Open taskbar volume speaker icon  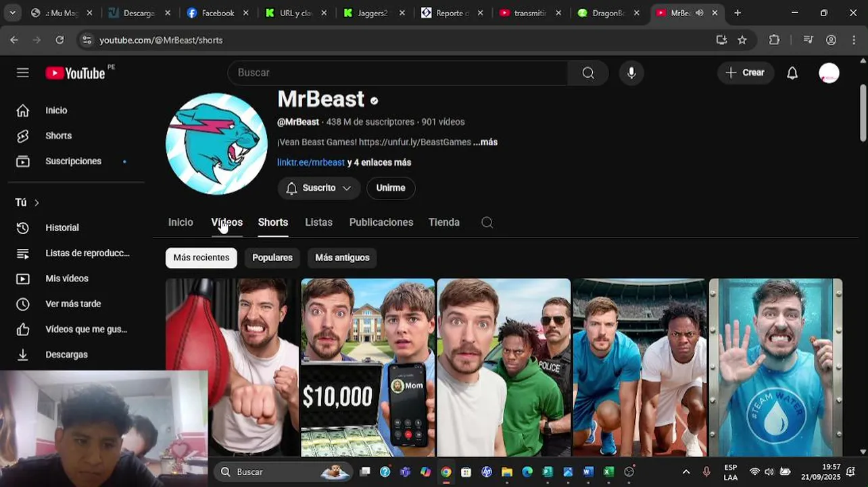(x=769, y=471)
